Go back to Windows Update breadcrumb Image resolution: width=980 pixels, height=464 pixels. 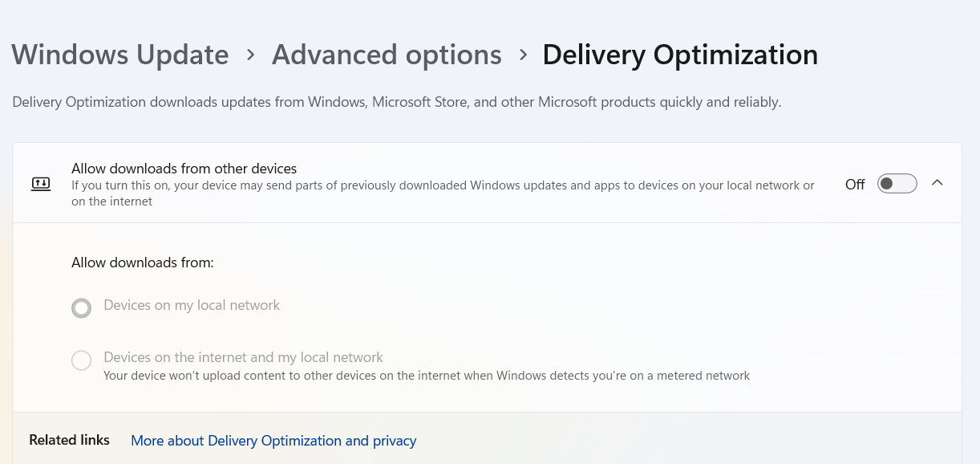(x=120, y=55)
